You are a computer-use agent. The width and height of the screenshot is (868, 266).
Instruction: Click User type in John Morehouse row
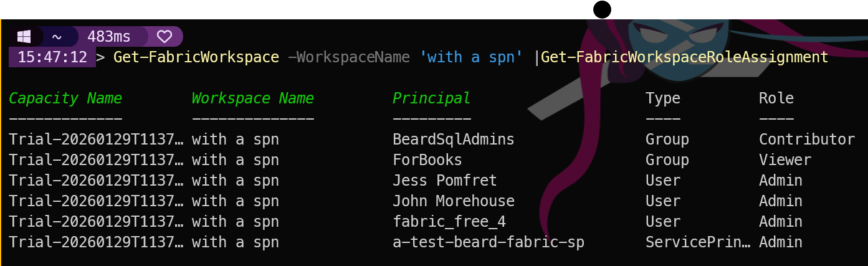[663, 201]
